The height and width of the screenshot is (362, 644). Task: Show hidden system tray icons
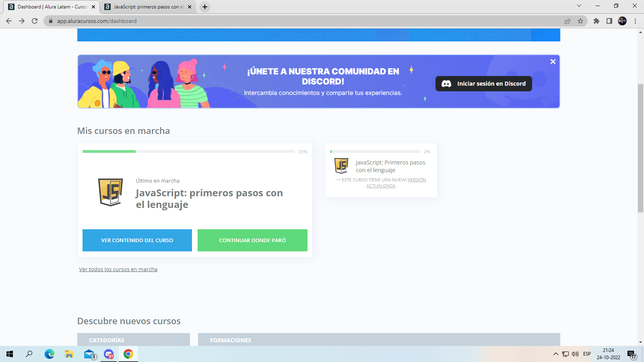[x=556, y=354]
